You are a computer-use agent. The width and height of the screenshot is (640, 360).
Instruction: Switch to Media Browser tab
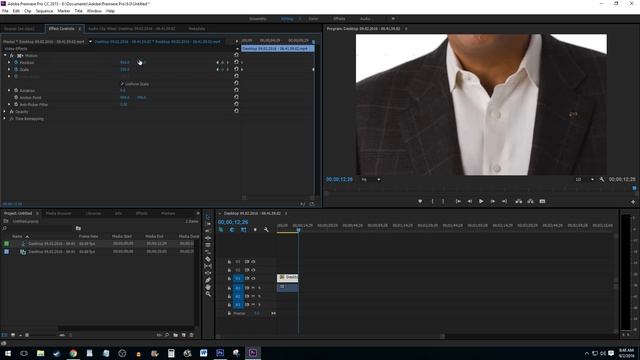(x=59, y=213)
